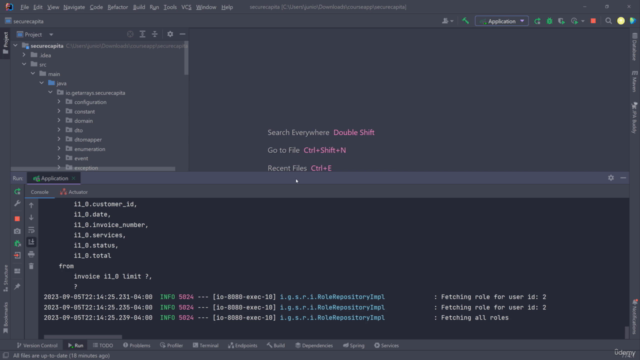Open the Application run configuration dropdown
Screen dimensions: 640x360
pyautogui.click(x=502, y=21)
